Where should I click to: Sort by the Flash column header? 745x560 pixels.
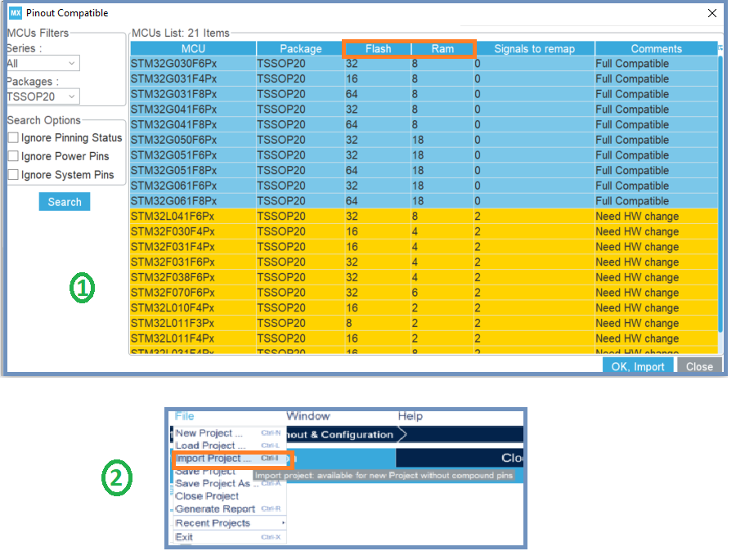pos(378,48)
